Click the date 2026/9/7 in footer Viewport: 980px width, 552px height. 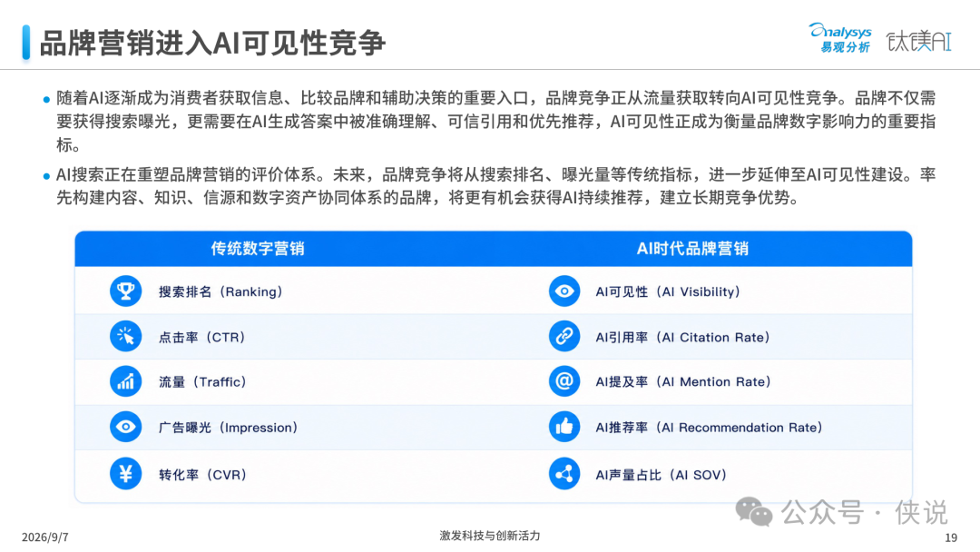45,537
